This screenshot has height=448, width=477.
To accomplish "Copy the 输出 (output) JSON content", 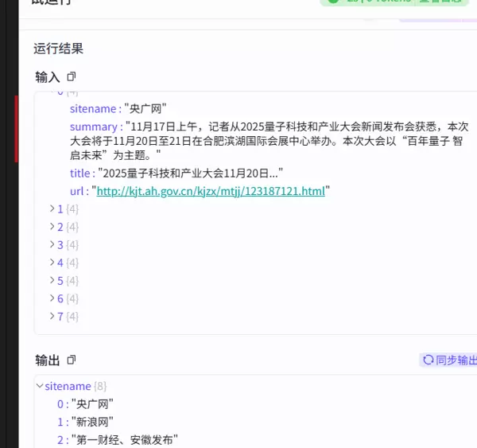I will point(72,360).
